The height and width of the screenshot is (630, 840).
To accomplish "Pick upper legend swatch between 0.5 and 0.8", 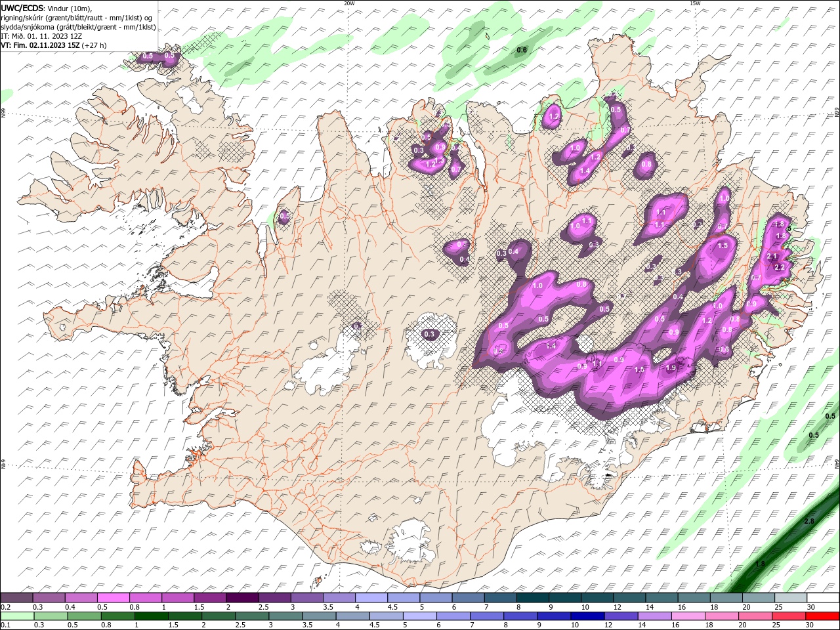I will tap(113, 598).
